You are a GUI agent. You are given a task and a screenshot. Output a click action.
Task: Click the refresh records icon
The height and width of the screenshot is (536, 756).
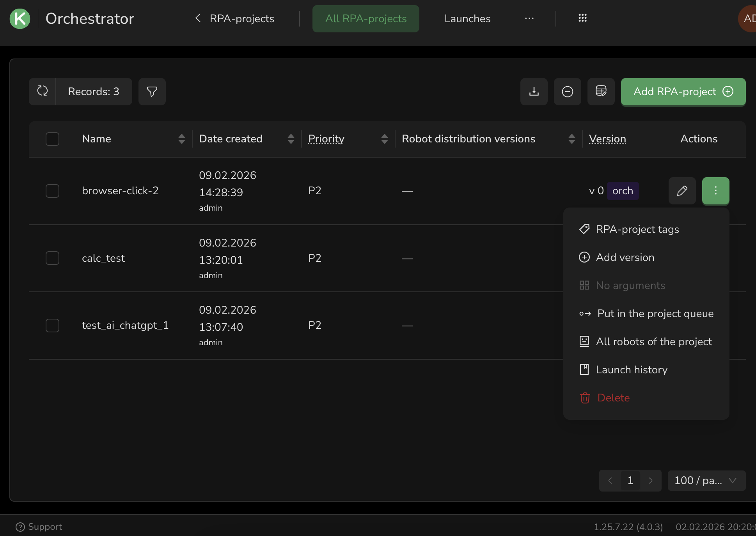[43, 91]
